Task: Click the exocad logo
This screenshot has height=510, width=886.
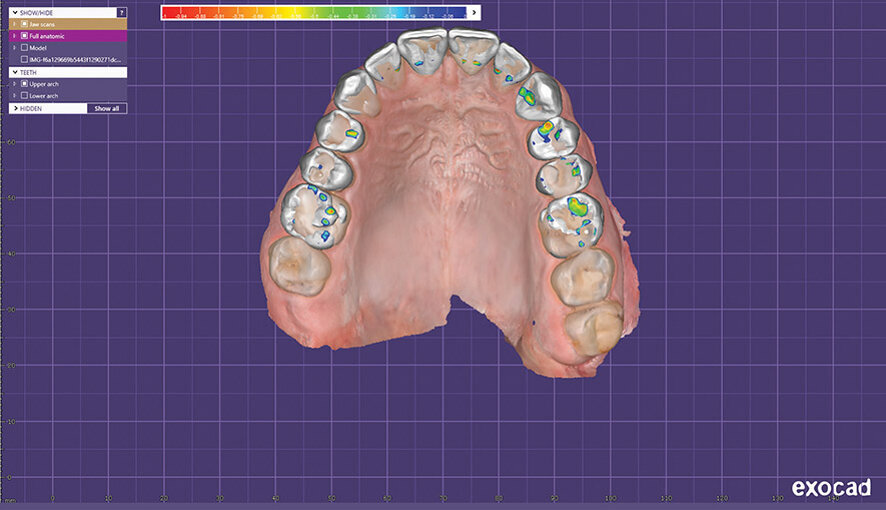Action: click(831, 488)
